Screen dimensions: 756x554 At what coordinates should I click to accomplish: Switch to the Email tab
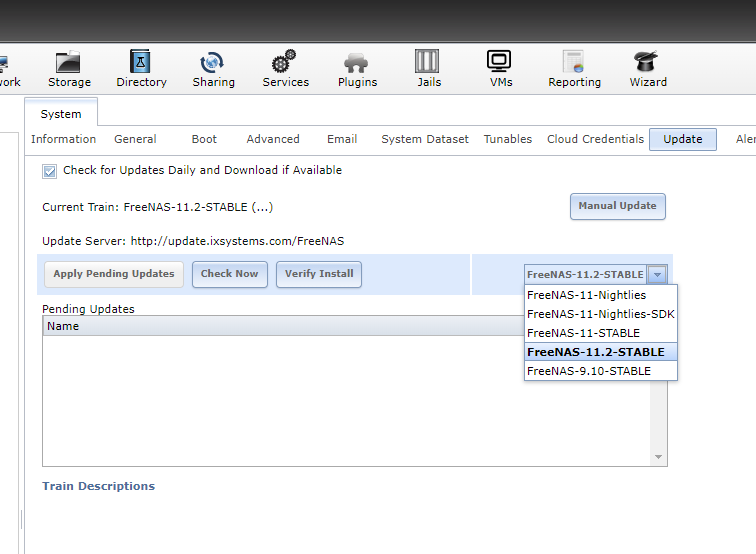point(342,139)
